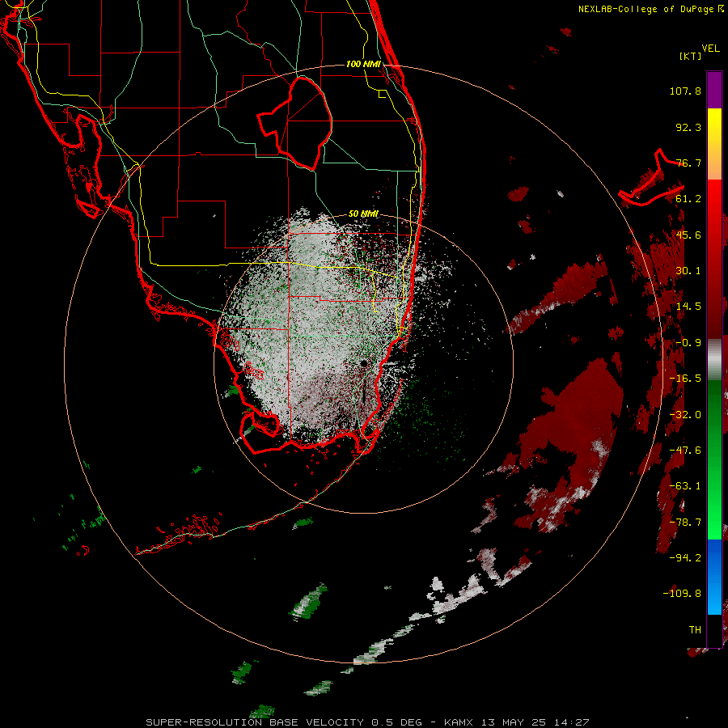
Task: Click the 100 NMI range ring label
Action: [x=363, y=64]
